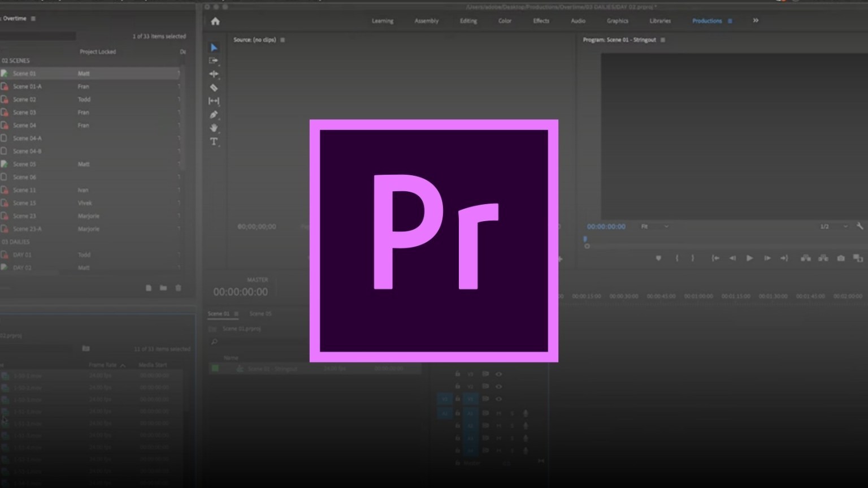Expand the workspace overflow chevrons

coord(756,20)
